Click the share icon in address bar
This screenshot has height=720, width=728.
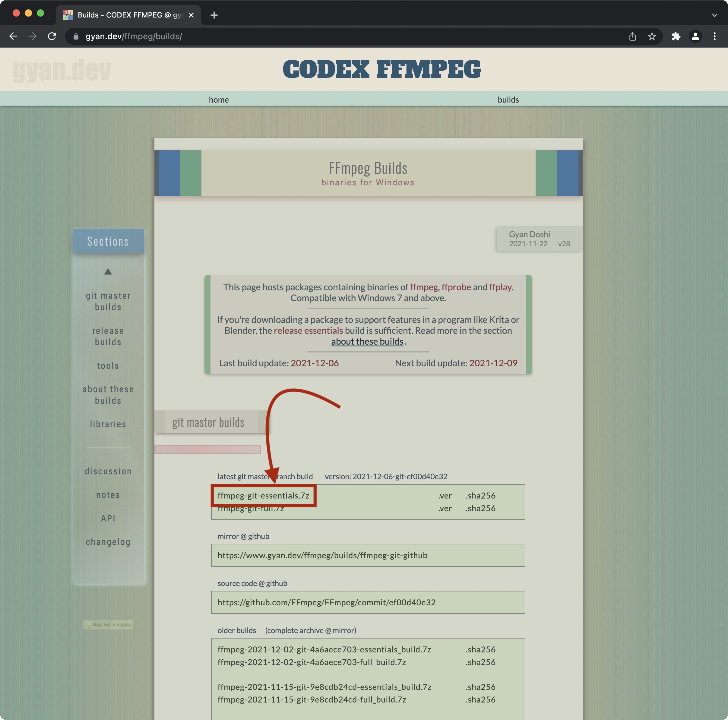[632, 36]
